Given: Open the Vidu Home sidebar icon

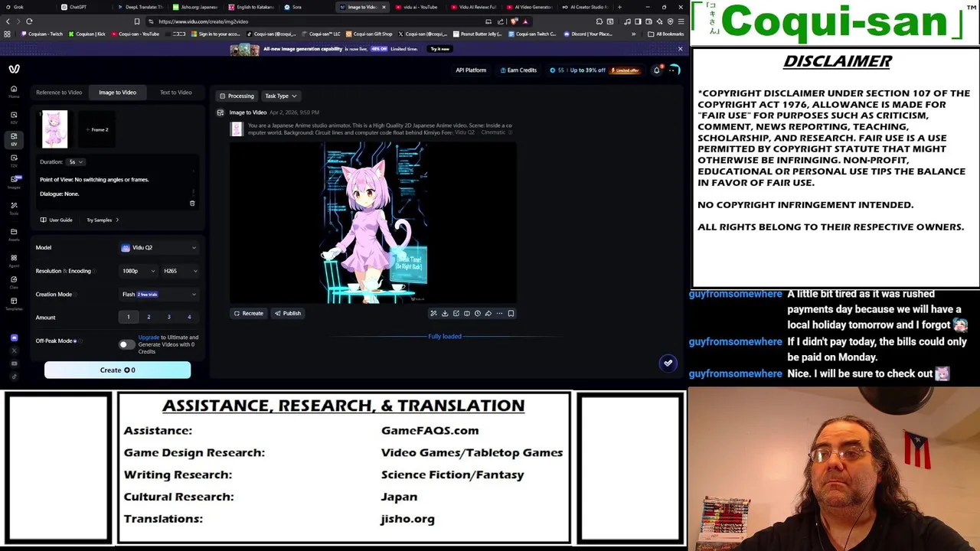Looking at the screenshot, I should [x=14, y=91].
